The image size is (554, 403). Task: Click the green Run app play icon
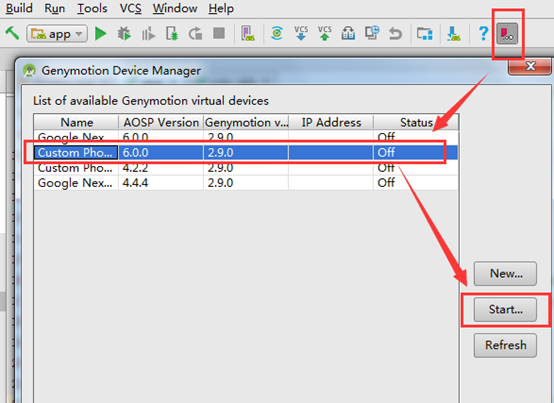point(101,34)
